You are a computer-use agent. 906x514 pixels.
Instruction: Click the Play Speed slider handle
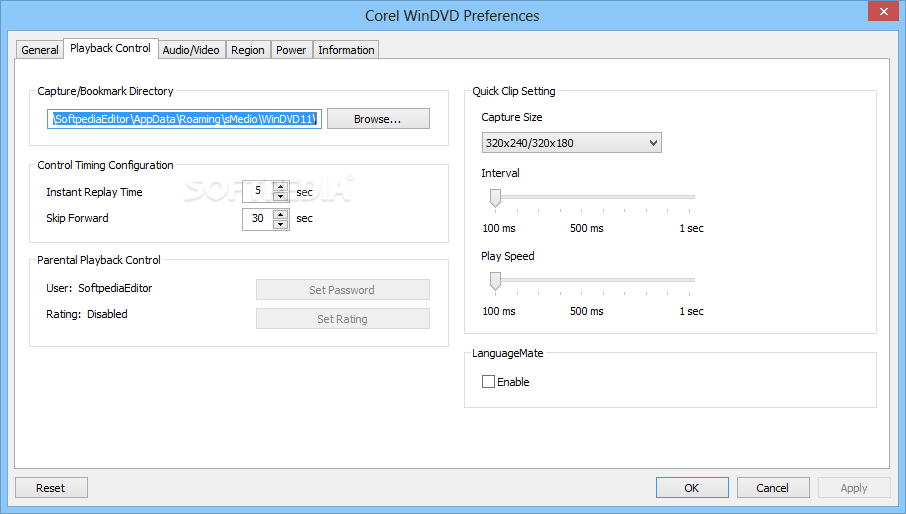(x=495, y=281)
